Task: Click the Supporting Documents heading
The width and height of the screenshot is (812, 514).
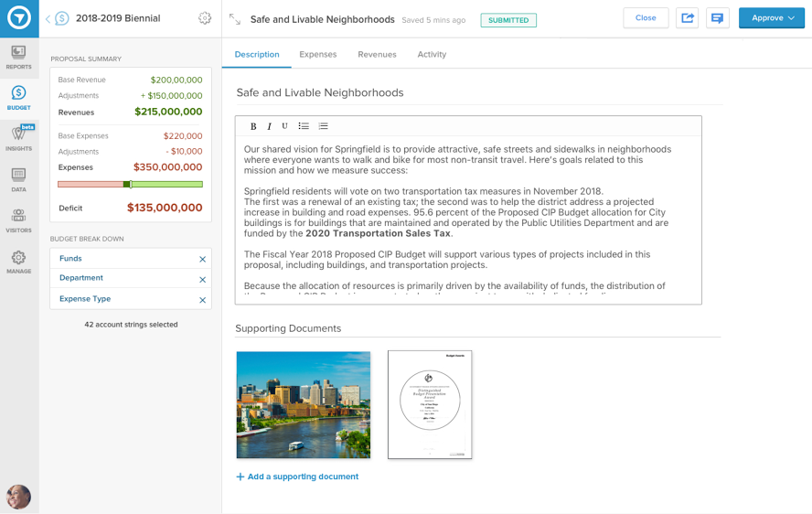Action: (288, 328)
